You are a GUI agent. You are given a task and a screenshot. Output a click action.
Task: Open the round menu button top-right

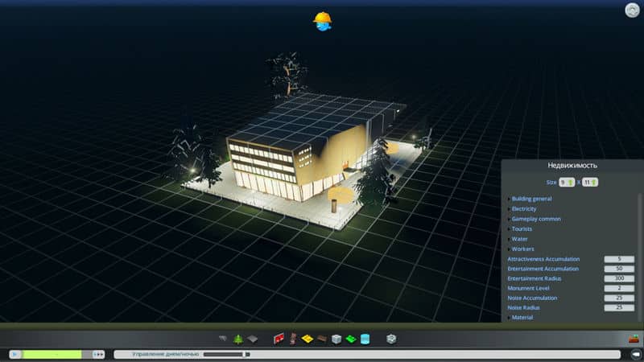pos(632,10)
